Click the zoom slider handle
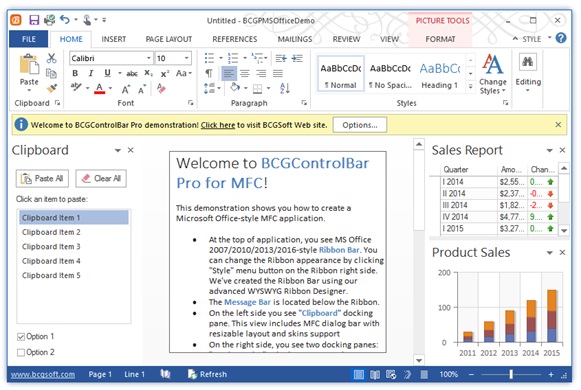The width and height of the screenshot is (581, 390). click(x=511, y=374)
